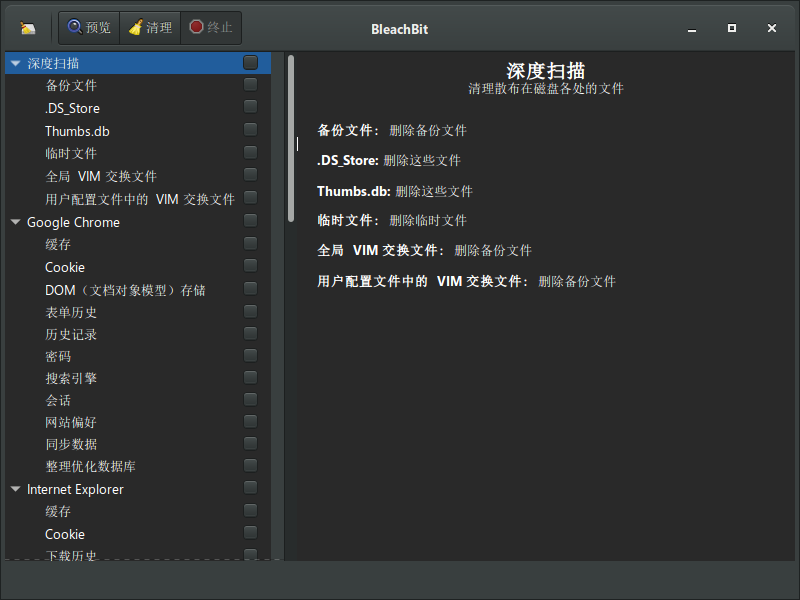Screen dimensions: 800x600
Task: Collapse the 深度扫描 tree group
Action: [x=15, y=63]
